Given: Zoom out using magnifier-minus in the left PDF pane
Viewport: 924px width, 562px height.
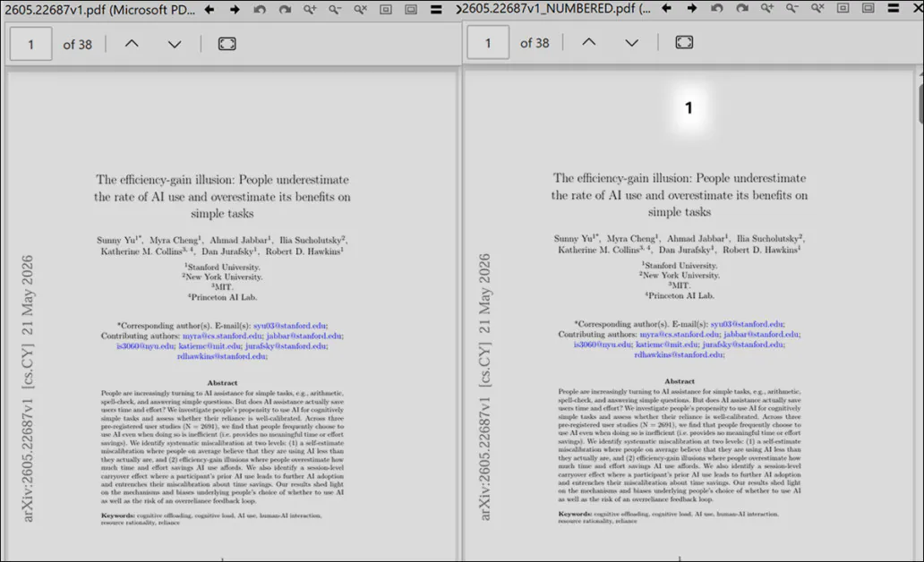Looking at the screenshot, I should (x=335, y=10).
